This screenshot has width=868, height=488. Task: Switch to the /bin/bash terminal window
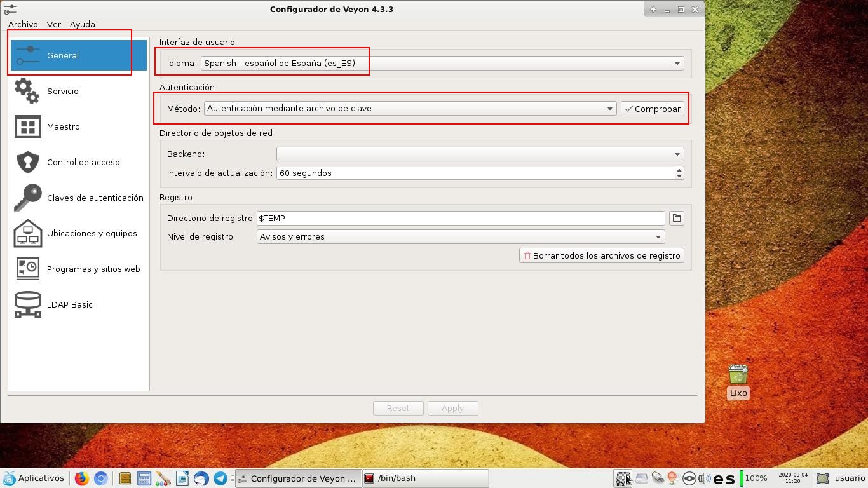point(424,478)
